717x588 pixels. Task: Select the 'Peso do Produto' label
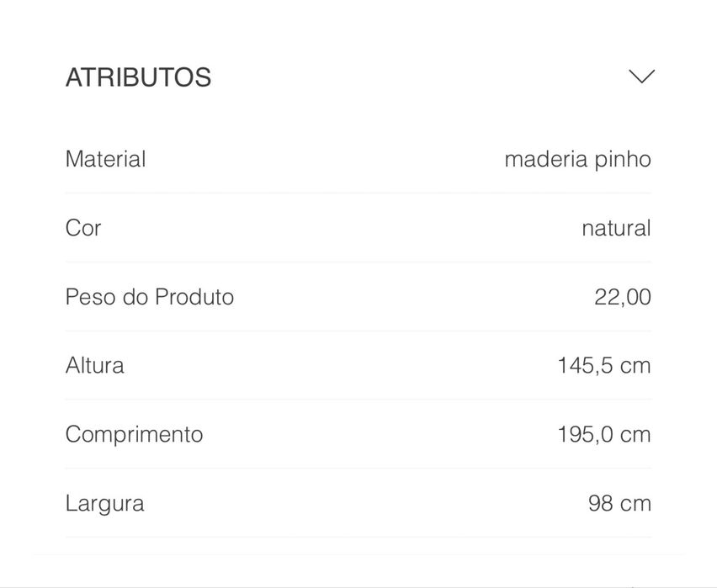click(149, 297)
